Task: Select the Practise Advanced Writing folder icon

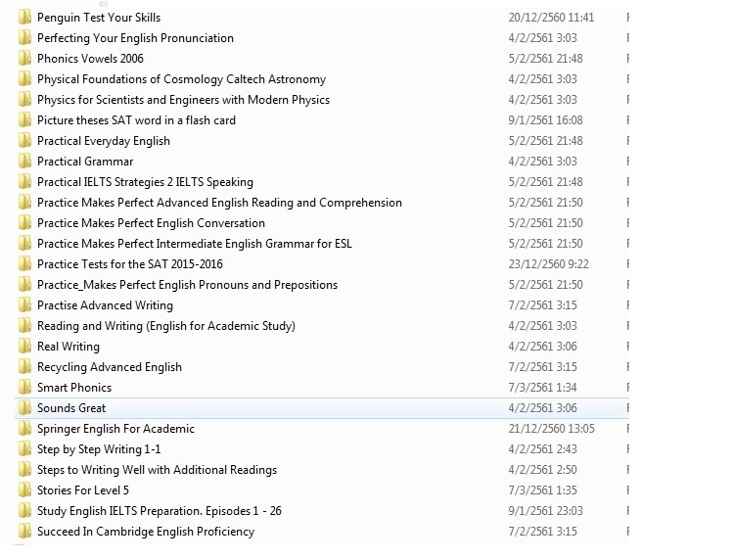Action: (24, 305)
